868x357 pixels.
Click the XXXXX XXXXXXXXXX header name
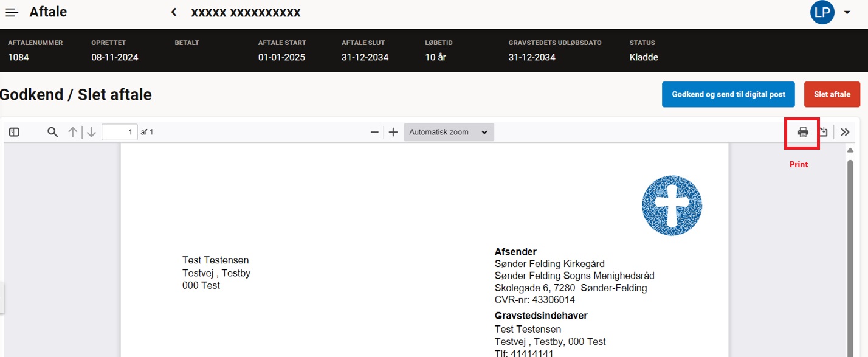pyautogui.click(x=246, y=12)
